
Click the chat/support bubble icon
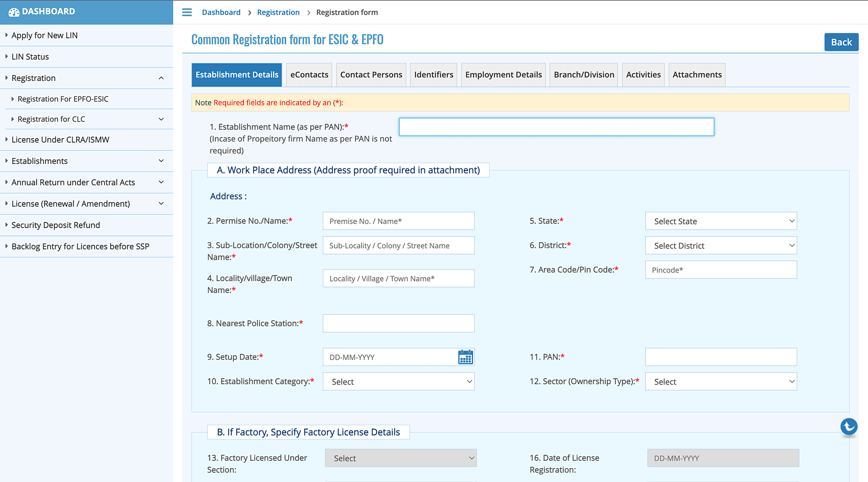[x=850, y=427]
